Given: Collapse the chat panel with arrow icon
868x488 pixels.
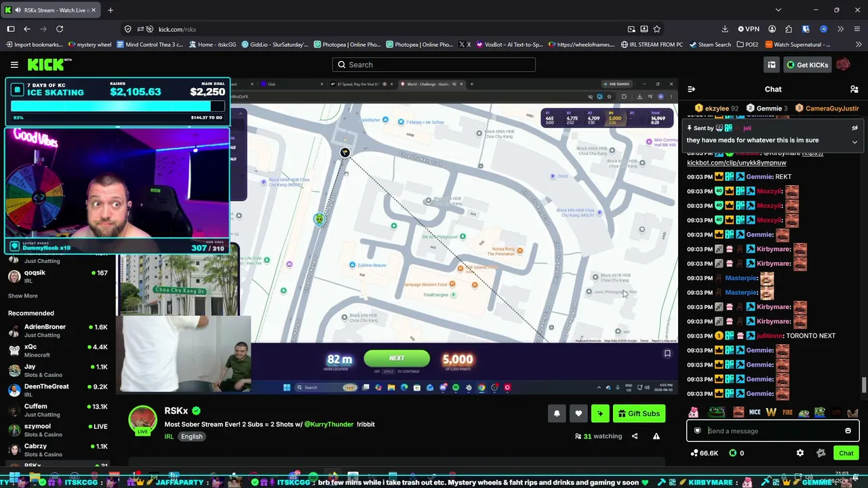Looking at the screenshot, I should pyautogui.click(x=691, y=89).
